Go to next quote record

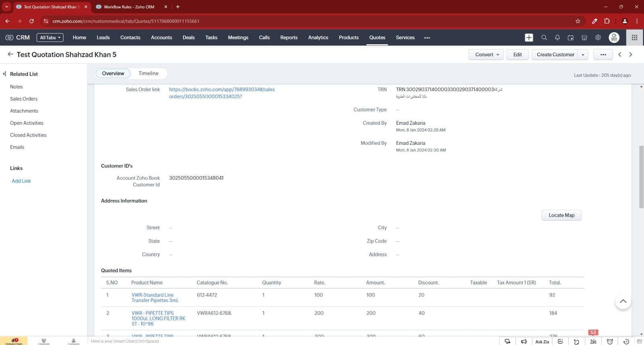click(631, 54)
